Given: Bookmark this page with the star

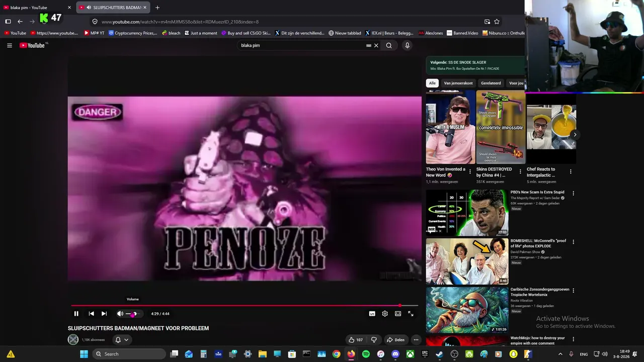Looking at the screenshot, I should click(497, 22).
